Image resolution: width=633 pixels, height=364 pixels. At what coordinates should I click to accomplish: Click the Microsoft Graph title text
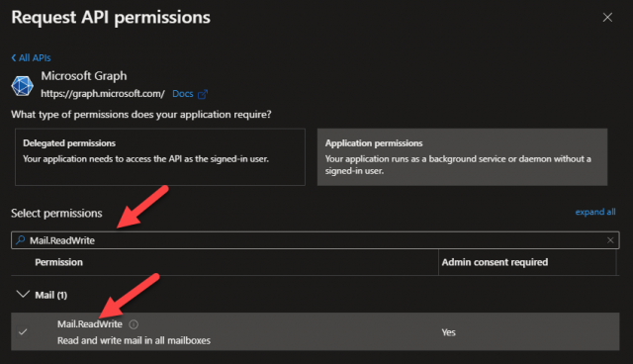pos(84,76)
